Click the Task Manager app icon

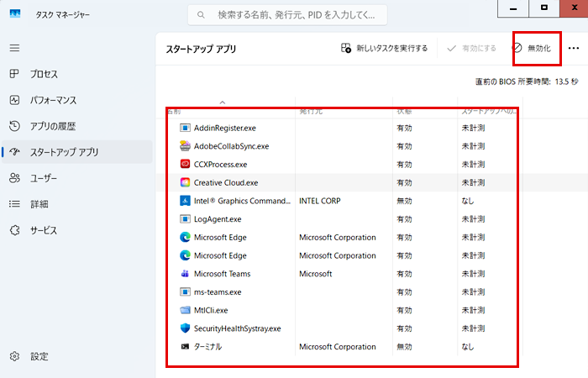point(15,14)
